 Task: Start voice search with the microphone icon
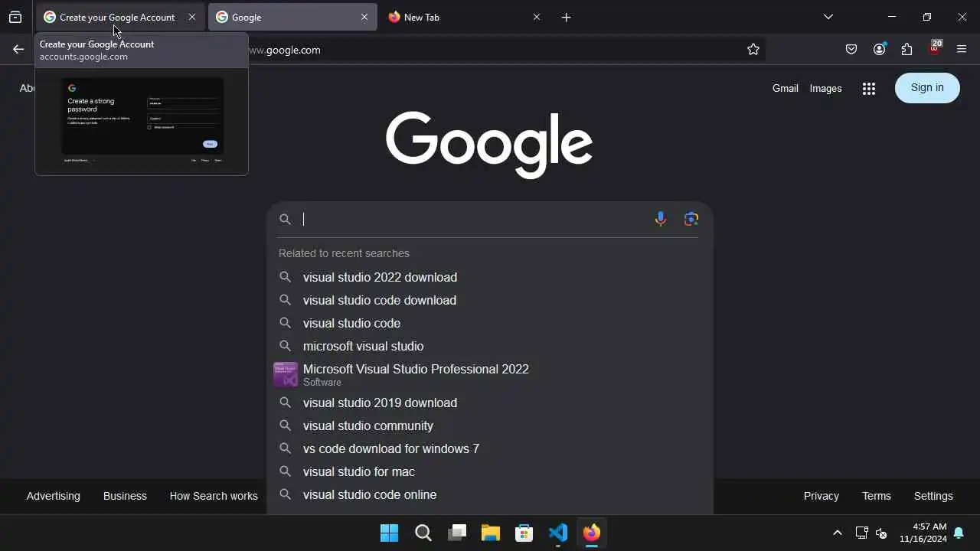coord(661,220)
